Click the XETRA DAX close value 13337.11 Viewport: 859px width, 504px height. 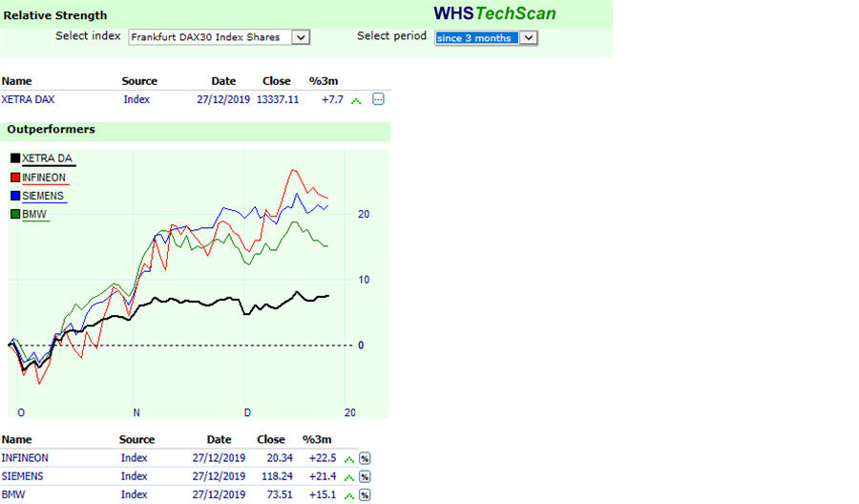point(278,99)
